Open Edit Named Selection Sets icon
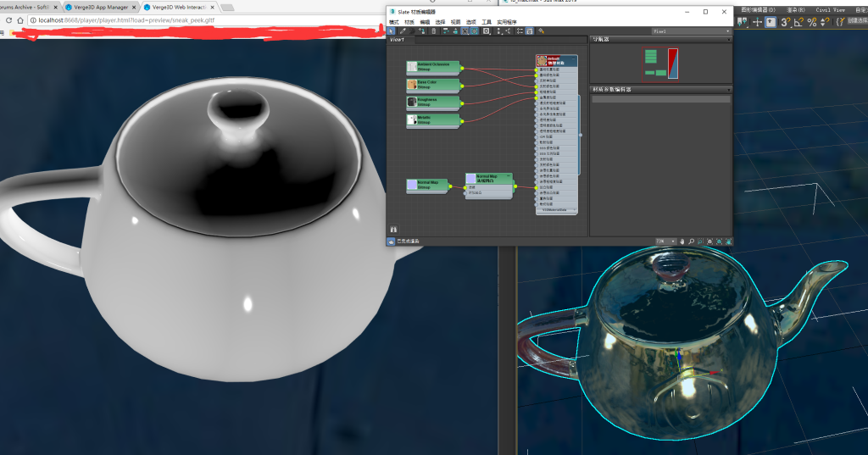The height and width of the screenshot is (455, 868). click(840, 21)
